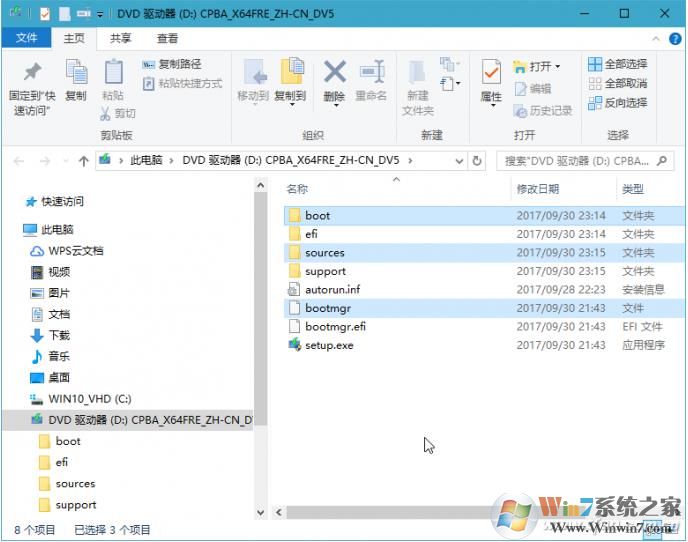The height and width of the screenshot is (542, 688).
Task: Click the Up one level arrow
Action: (83, 162)
